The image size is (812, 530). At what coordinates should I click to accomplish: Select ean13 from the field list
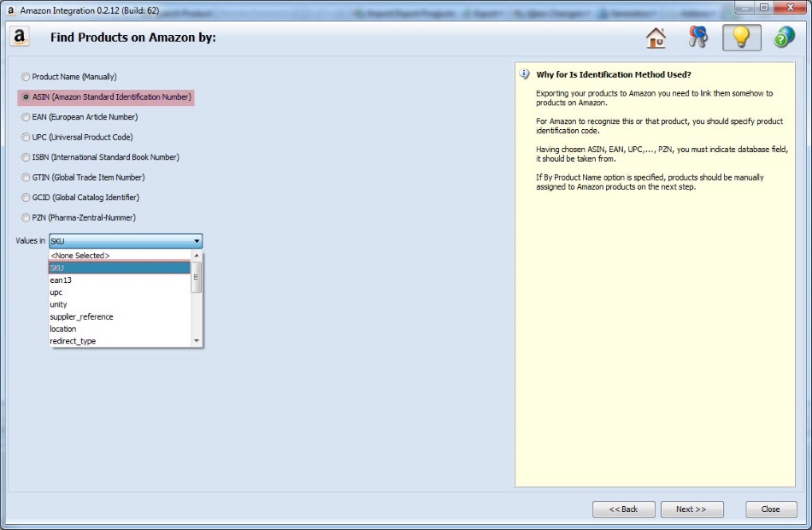pos(120,280)
